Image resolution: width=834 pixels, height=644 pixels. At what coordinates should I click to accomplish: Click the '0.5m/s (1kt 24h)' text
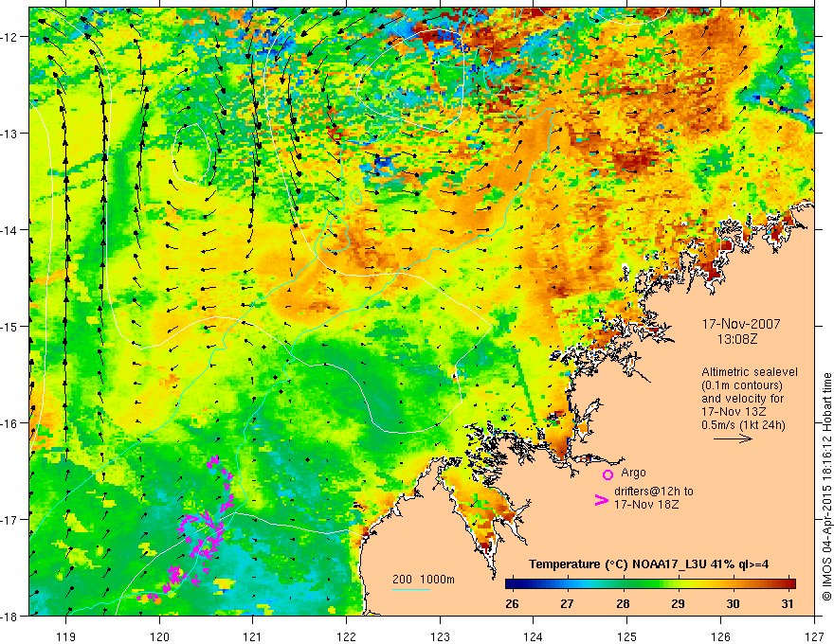click(x=744, y=425)
